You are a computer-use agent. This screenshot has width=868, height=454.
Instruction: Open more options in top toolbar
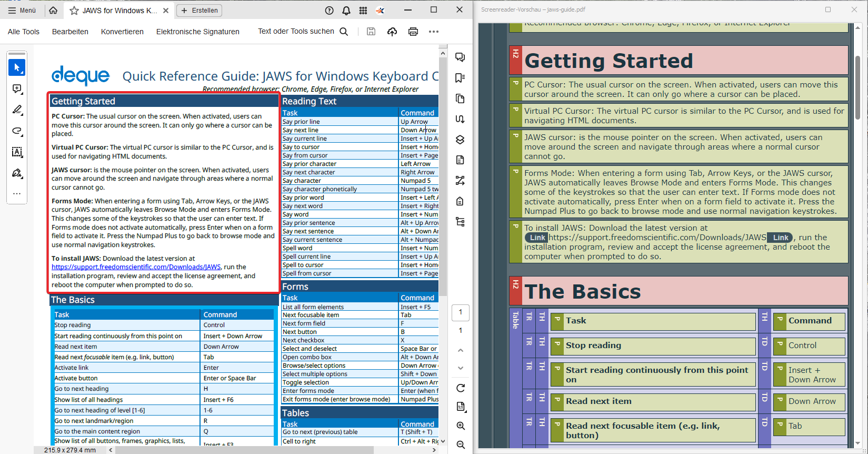(434, 32)
